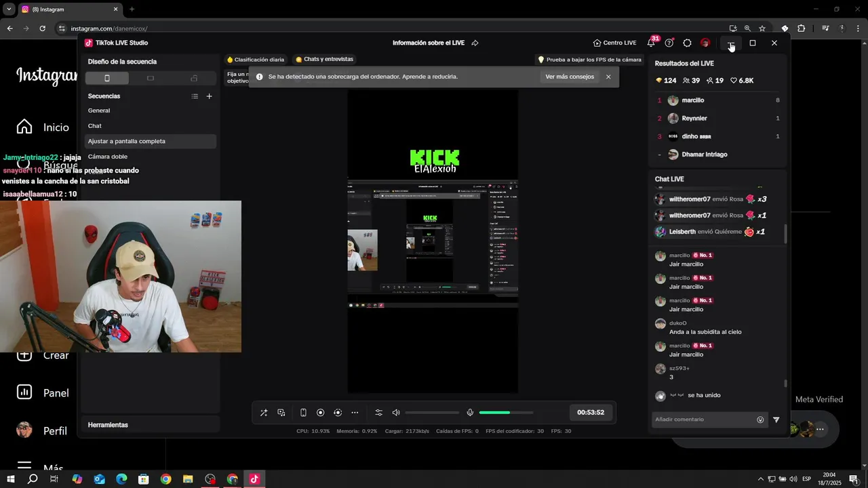Image resolution: width=868 pixels, height=488 pixels.
Task: Open Windows Start menu
Action: [11, 479]
